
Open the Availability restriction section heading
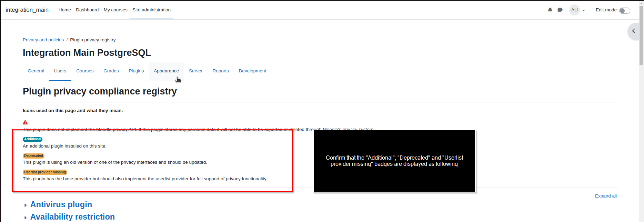tap(72, 217)
